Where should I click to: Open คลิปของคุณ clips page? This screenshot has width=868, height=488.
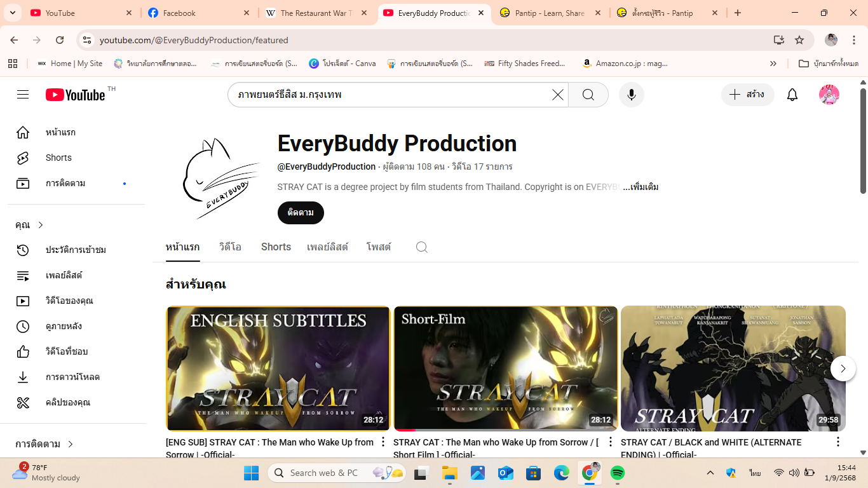pos(76,402)
